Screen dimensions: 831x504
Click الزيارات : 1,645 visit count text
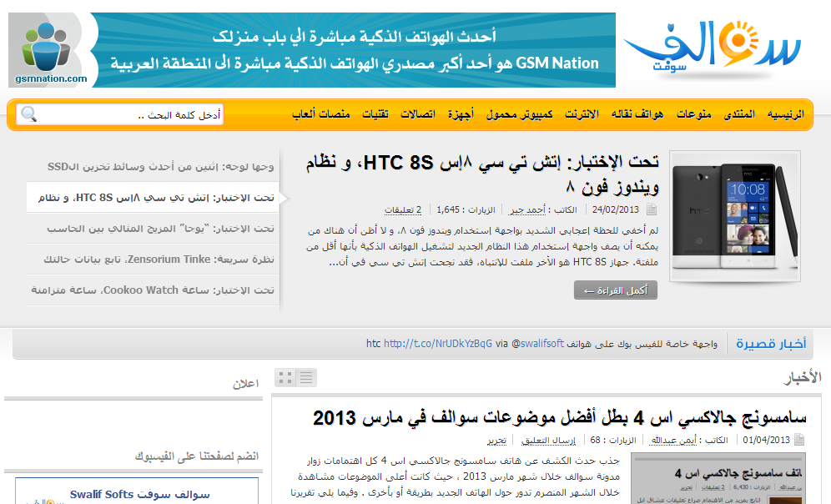pos(466,210)
